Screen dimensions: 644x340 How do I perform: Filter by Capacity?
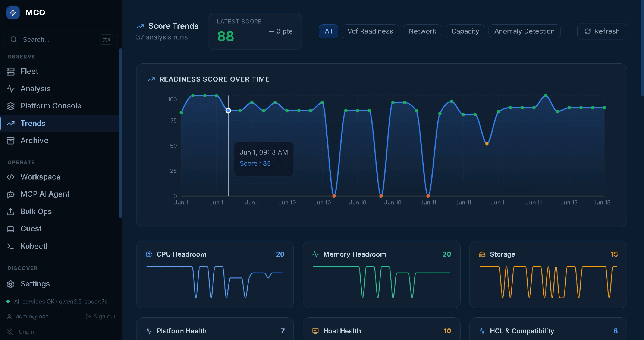[x=465, y=31]
